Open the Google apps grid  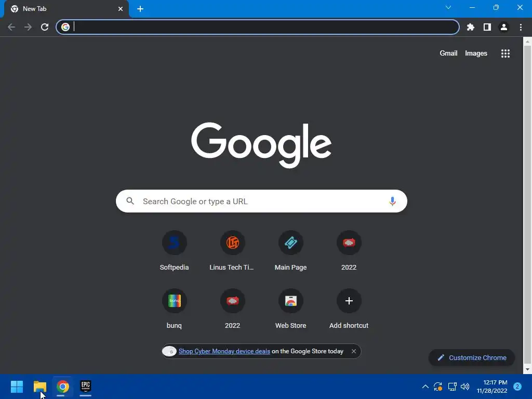pyautogui.click(x=505, y=54)
